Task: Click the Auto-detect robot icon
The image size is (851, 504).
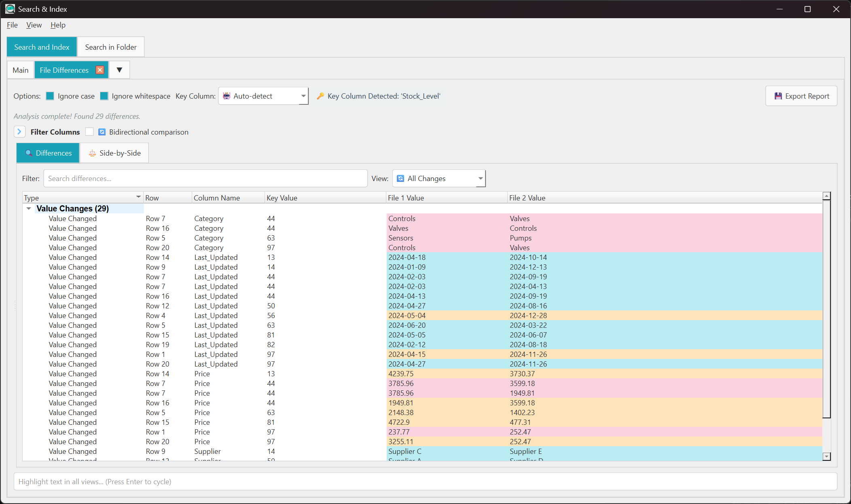Action: pyautogui.click(x=227, y=96)
